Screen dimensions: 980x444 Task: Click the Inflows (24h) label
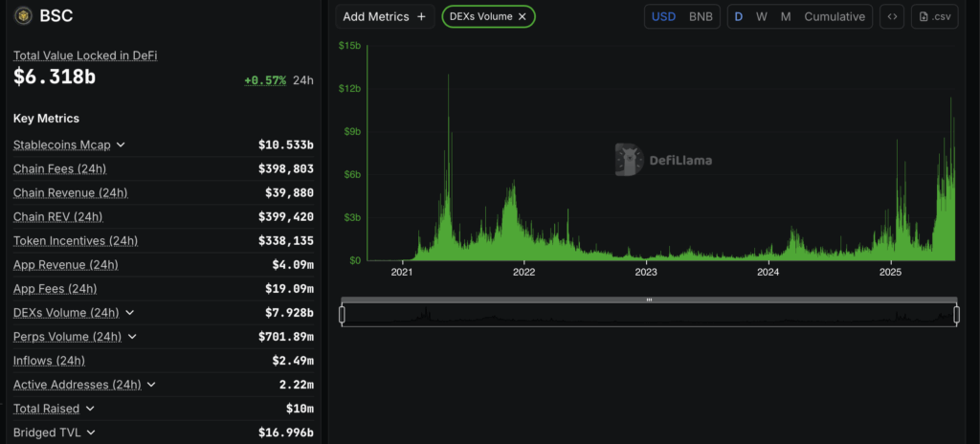(49, 361)
